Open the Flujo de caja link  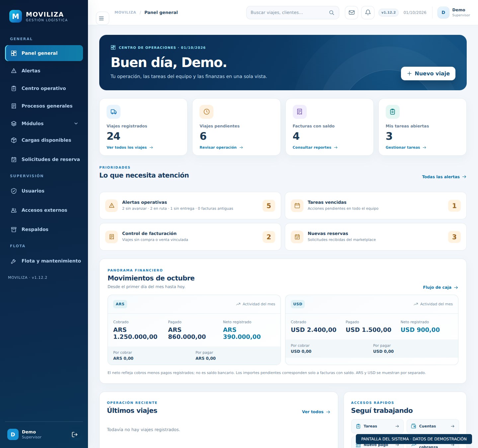tap(440, 287)
